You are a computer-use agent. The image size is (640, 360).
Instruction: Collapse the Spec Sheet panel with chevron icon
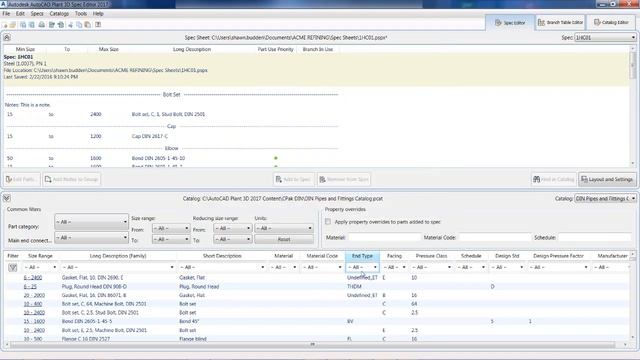pyautogui.click(x=7, y=37)
